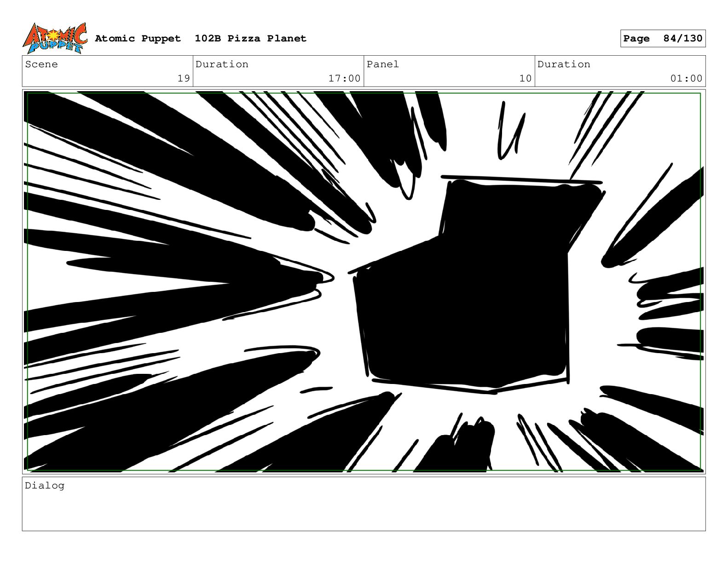Select the title text 'Atomic Puppet 102B Pizza Planet'

(201, 38)
